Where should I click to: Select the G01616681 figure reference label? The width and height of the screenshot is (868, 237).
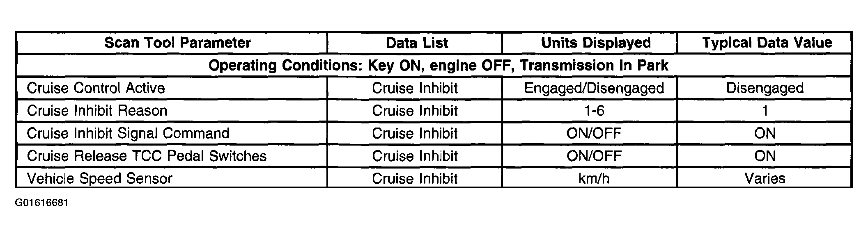click(41, 203)
